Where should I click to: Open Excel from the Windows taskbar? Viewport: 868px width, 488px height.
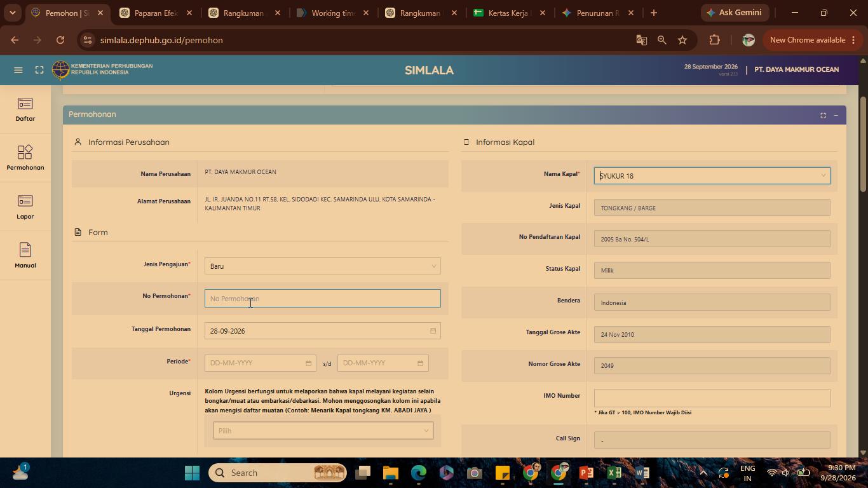614,473
